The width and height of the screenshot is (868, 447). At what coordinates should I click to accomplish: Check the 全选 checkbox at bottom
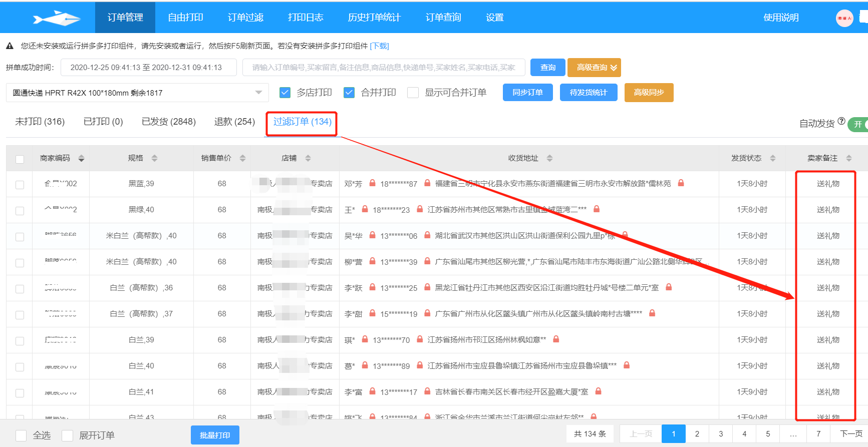(21, 435)
